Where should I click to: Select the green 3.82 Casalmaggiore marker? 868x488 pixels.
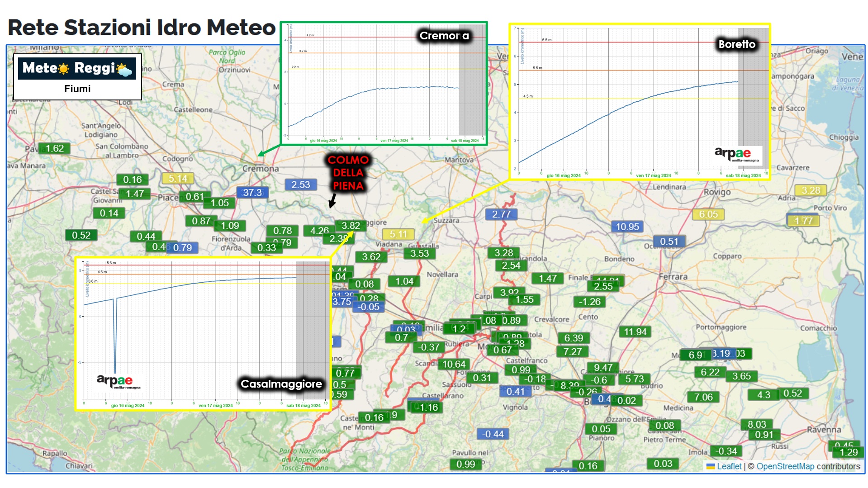click(351, 225)
